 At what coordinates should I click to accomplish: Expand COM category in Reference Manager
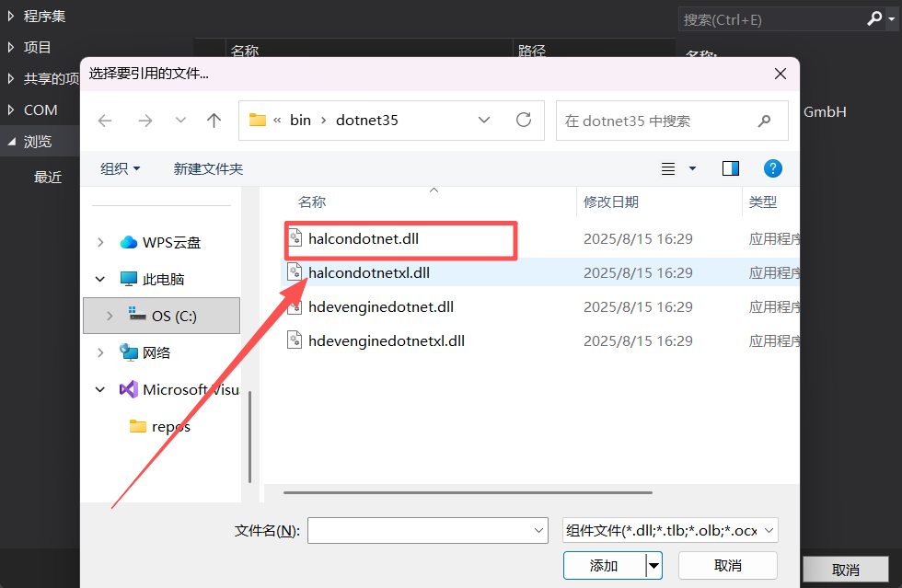(11, 110)
